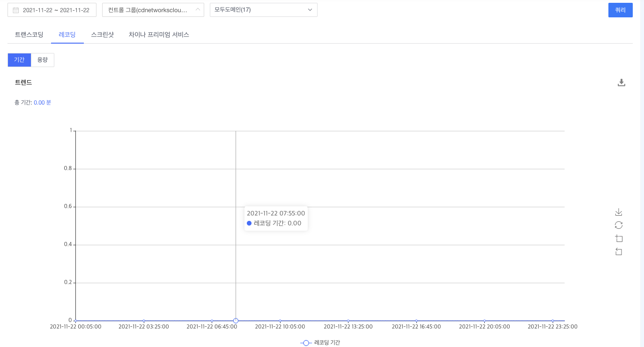Switch the view to 용량

43,60
